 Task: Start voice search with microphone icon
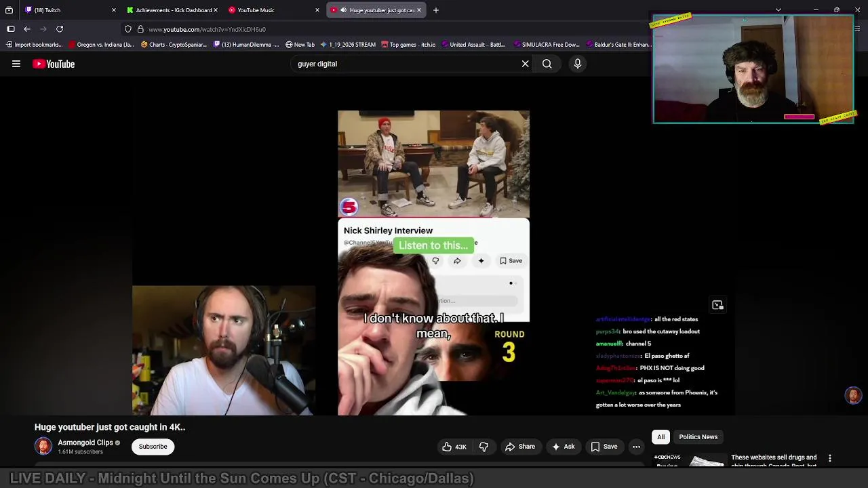[x=578, y=64]
